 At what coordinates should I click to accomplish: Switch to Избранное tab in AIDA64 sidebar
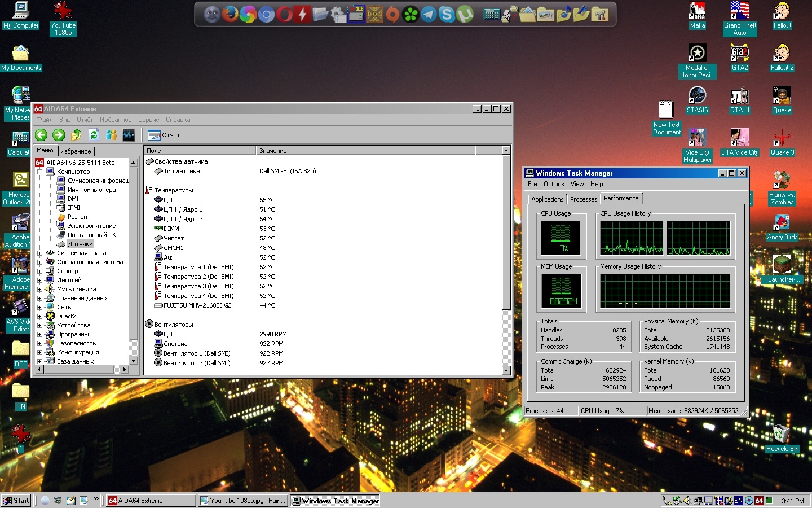[x=76, y=151]
